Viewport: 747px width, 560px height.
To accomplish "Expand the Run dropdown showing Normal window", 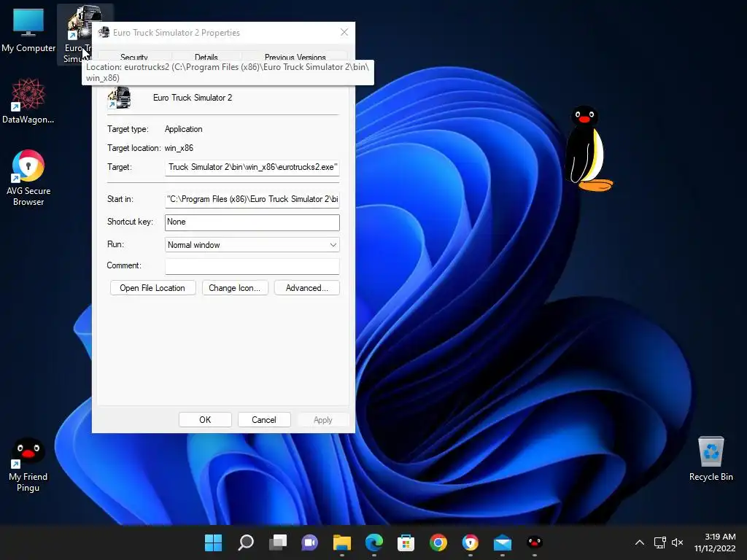I will (x=252, y=245).
